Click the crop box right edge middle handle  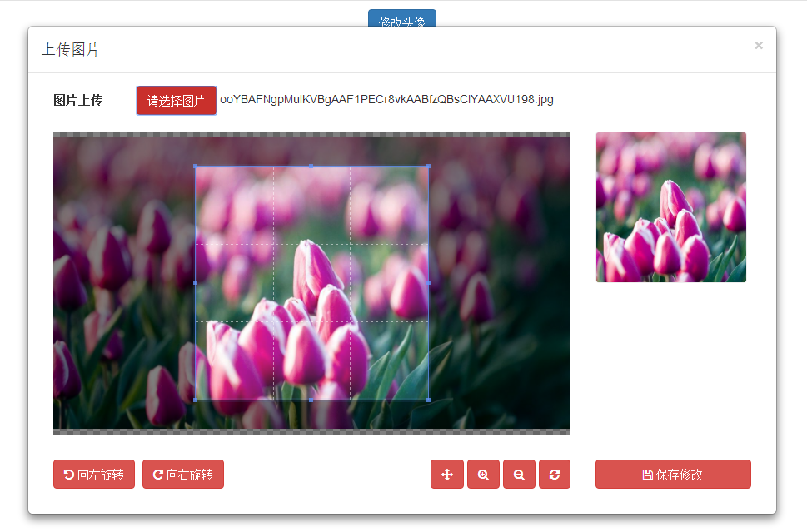point(428,283)
